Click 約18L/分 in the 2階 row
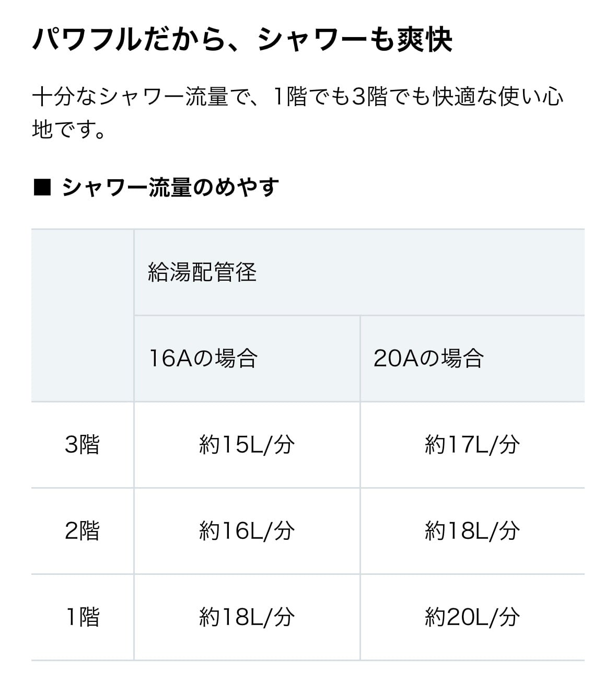The height and width of the screenshot is (681, 616). [x=472, y=531]
